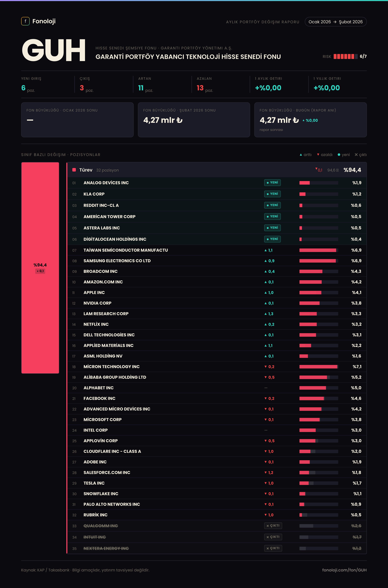Click the YENİ badge on Reddit Inc-Cl A
Screen dimensions: 388x588
(x=272, y=205)
